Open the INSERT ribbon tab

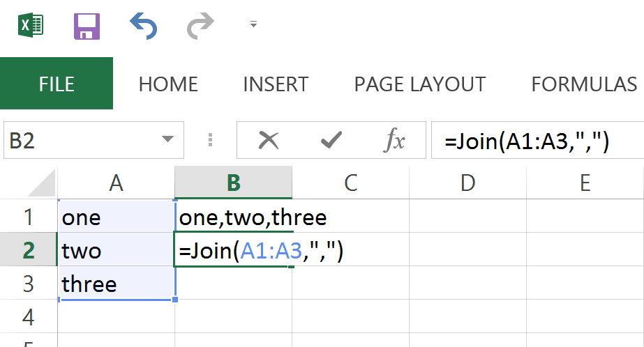(276, 84)
